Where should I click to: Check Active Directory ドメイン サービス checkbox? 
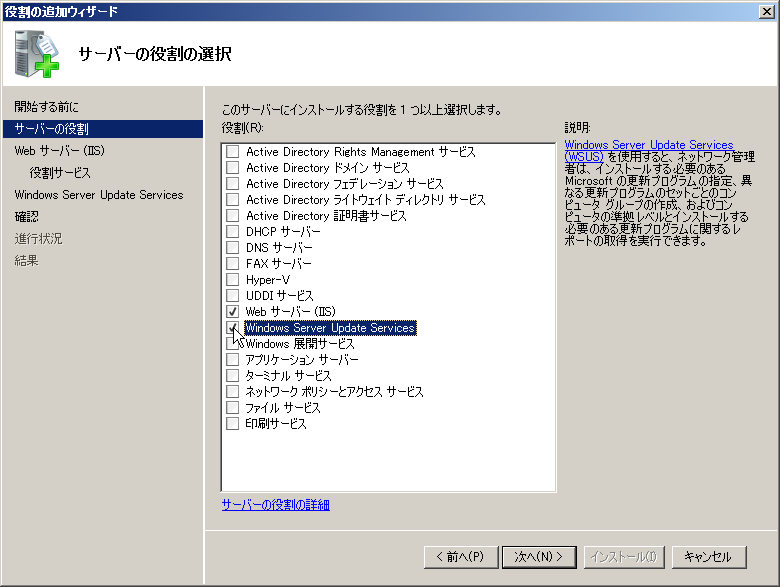(232, 167)
